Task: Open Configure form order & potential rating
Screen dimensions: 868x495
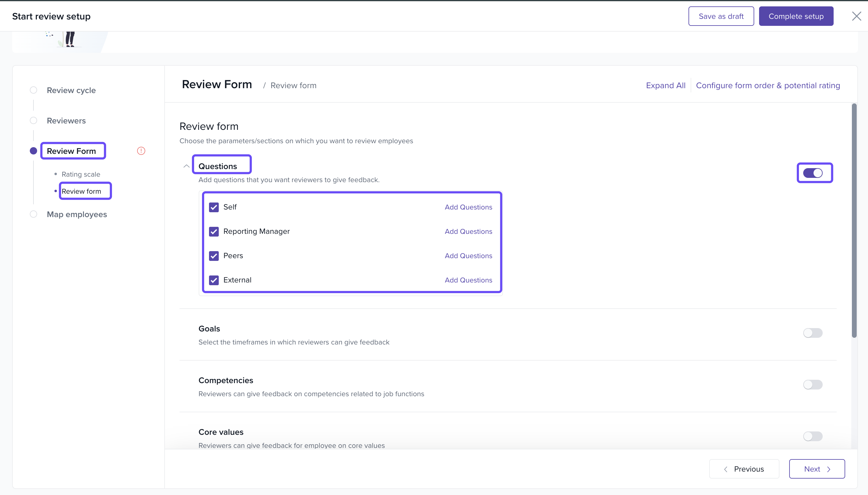Action: pyautogui.click(x=768, y=85)
